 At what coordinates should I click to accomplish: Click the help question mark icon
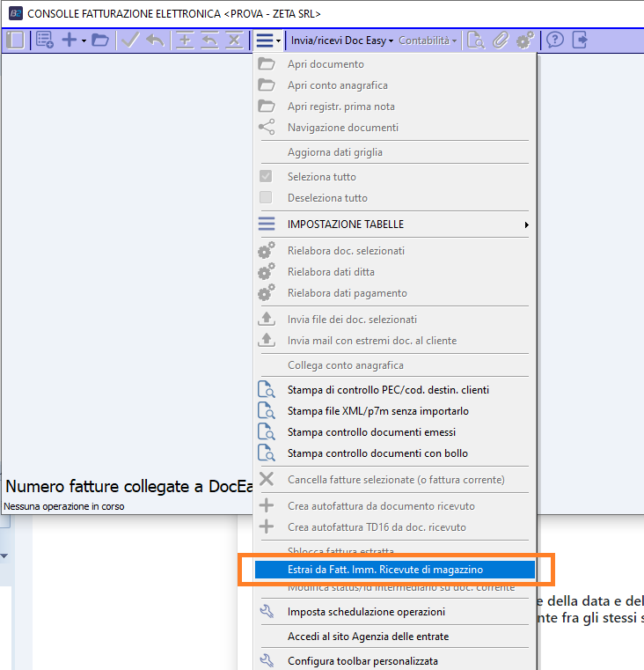pyautogui.click(x=555, y=40)
